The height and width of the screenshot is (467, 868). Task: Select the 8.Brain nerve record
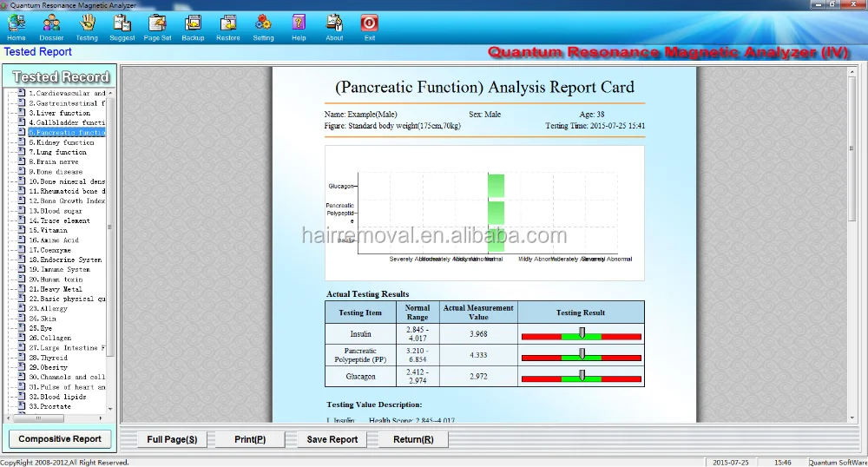pyautogui.click(x=54, y=161)
